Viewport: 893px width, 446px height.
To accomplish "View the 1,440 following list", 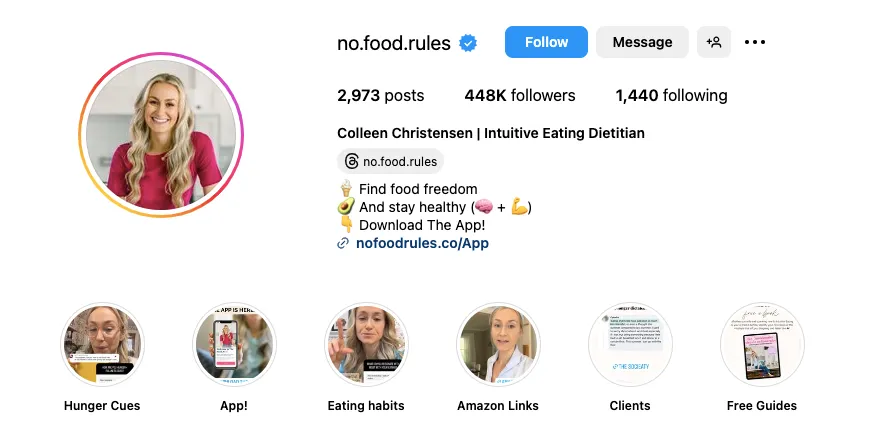I will tap(671, 96).
